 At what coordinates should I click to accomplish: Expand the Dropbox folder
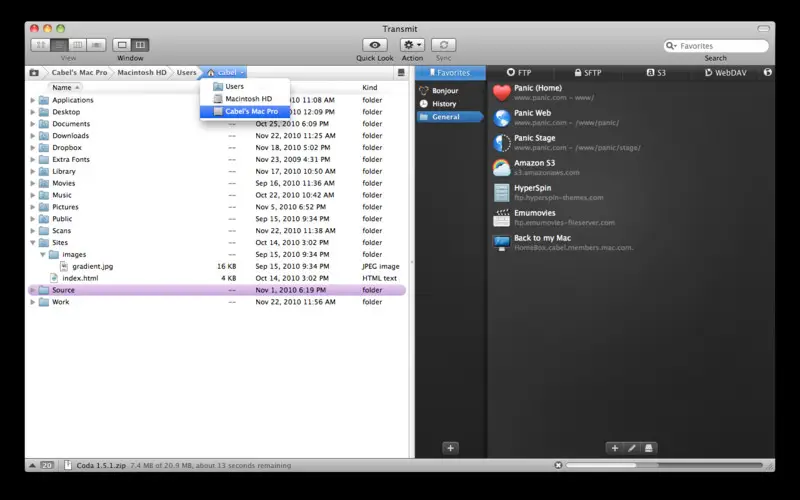click(x=33, y=147)
